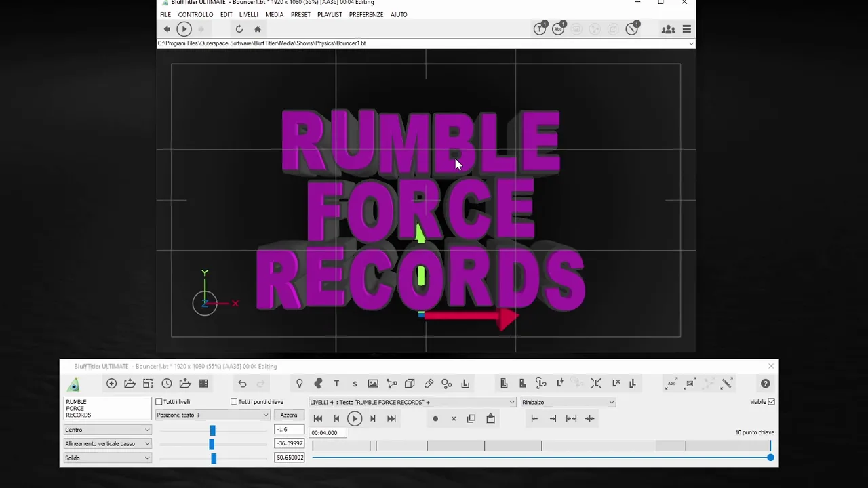Expand the file path dropdown arrow
868x488 pixels.
pyautogui.click(x=691, y=43)
